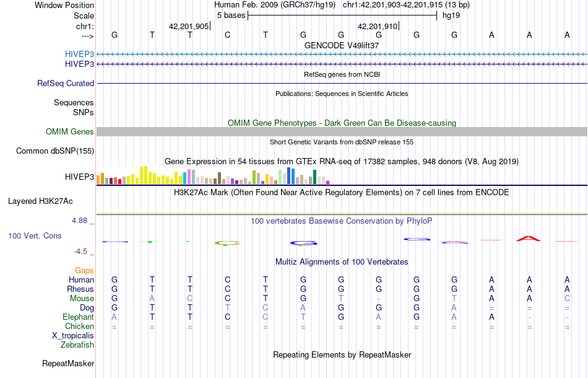Select the Human species row label
Screen dimensions: 588x378
click(81, 279)
